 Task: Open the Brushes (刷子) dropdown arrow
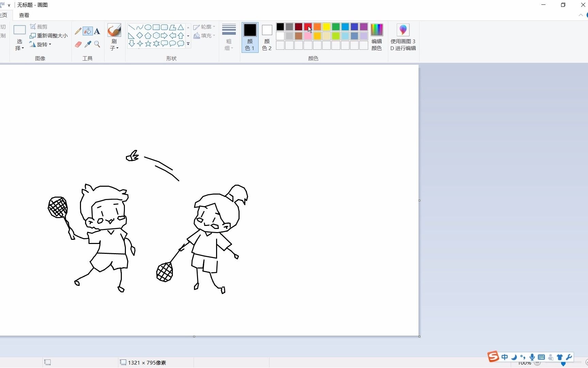[114, 45]
